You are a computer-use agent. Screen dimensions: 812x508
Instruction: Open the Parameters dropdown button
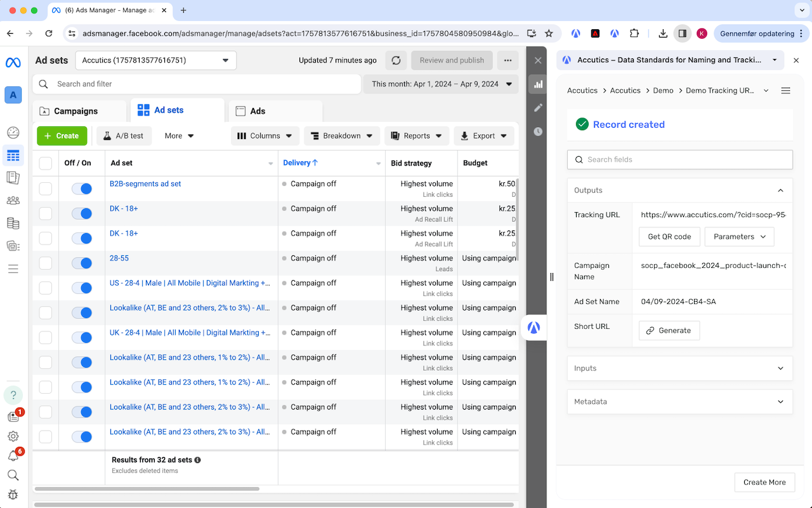[740, 237]
